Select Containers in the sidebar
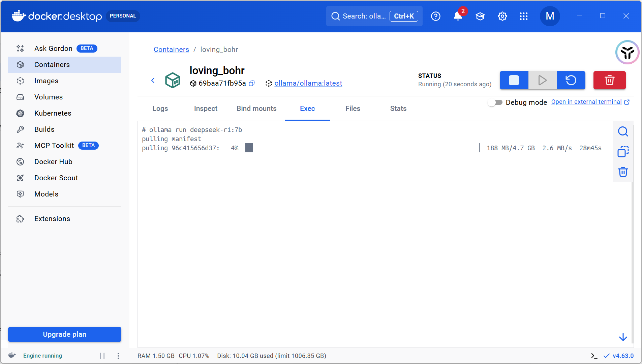Screen dimensions: 642x364 65,65
